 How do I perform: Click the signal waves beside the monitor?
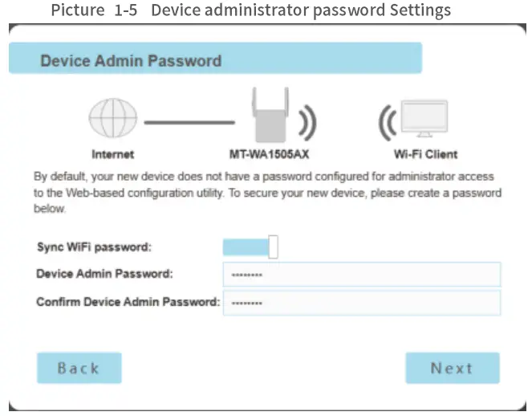click(x=387, y=124)
